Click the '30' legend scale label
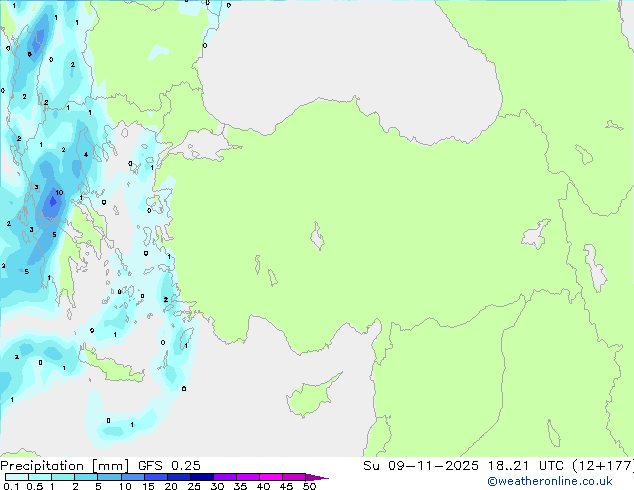The height and width of the screenshot is (490, 634). coord(217,486)
